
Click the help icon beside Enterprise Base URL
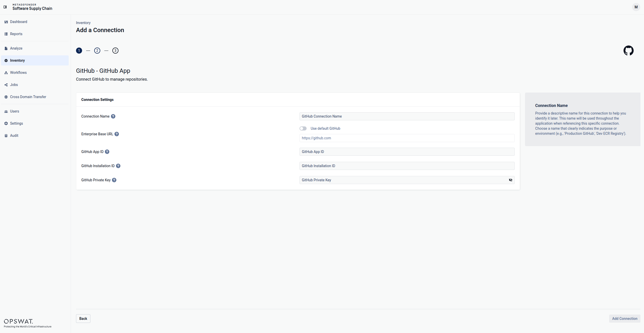click(x=117, y=134)
